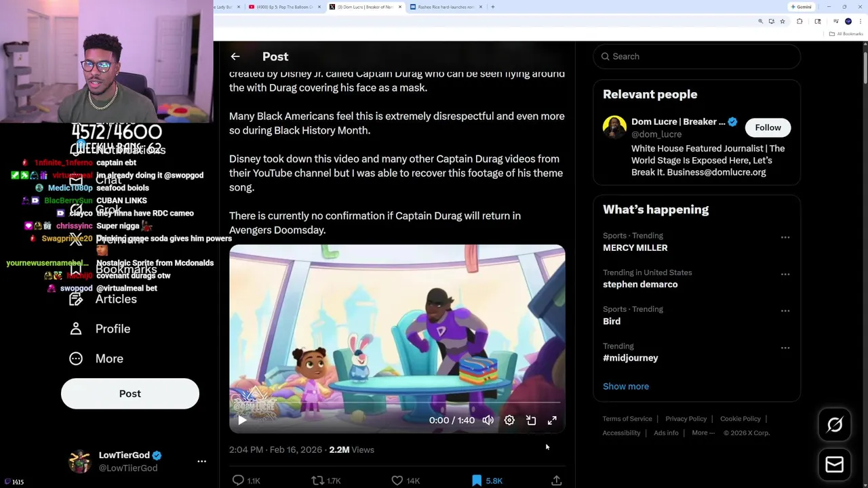Open the Chrome media control icon

point(836,22)
